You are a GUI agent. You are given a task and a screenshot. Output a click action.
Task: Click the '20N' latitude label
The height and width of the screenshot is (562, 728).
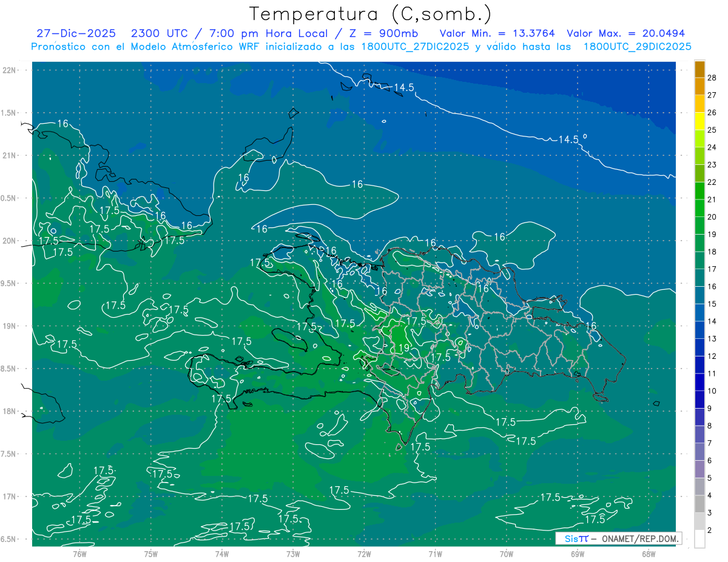[x=8, y=241]
